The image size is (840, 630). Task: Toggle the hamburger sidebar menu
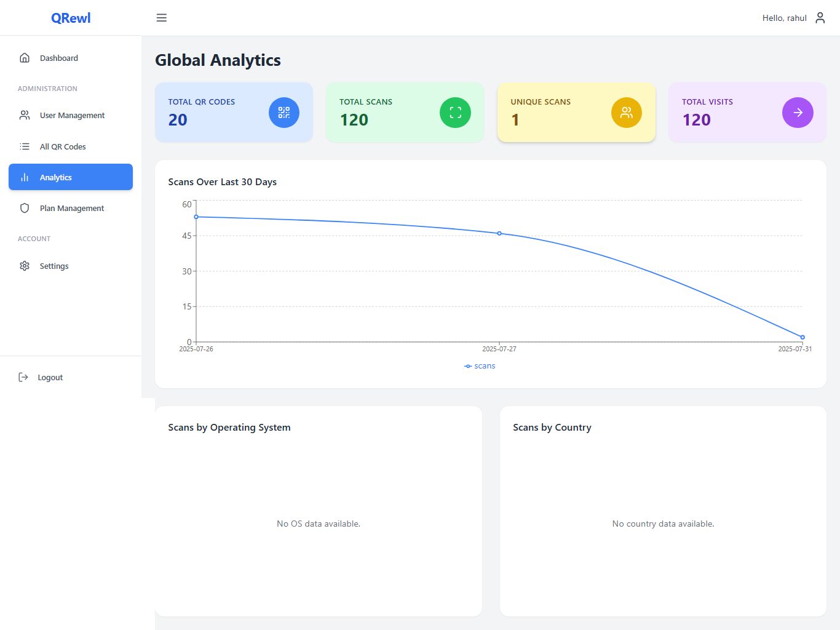pos(162,18)
